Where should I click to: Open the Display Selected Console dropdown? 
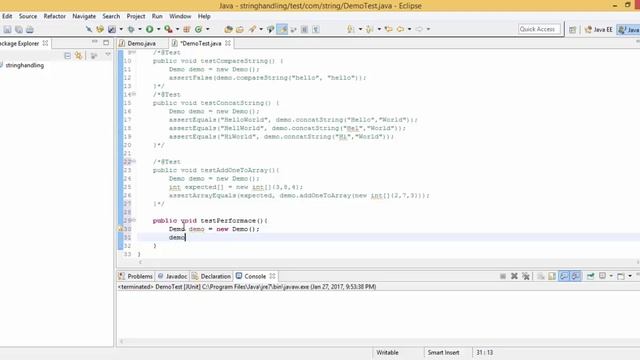point(611,276)
